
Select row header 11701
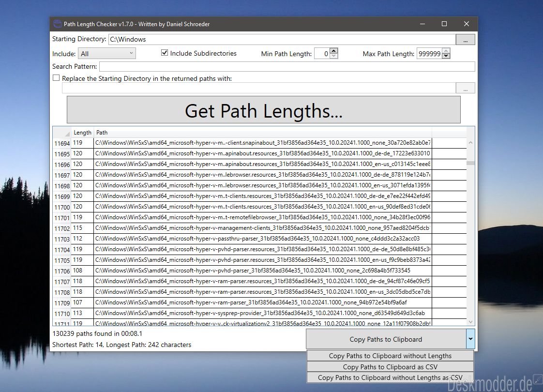(x=62, y=218)
